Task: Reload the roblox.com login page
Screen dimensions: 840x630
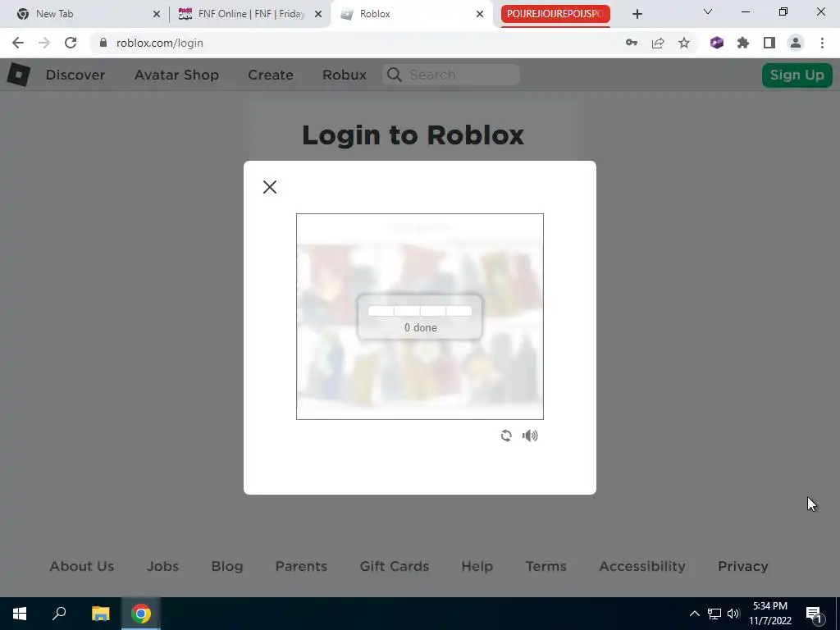Action: (71, 43)
